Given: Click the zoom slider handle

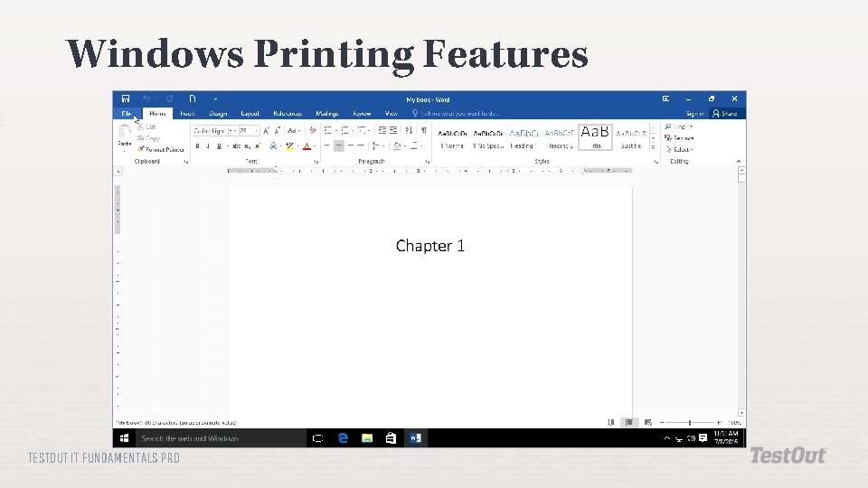Looking at the screenshot, I should click(x=690, y=422).
